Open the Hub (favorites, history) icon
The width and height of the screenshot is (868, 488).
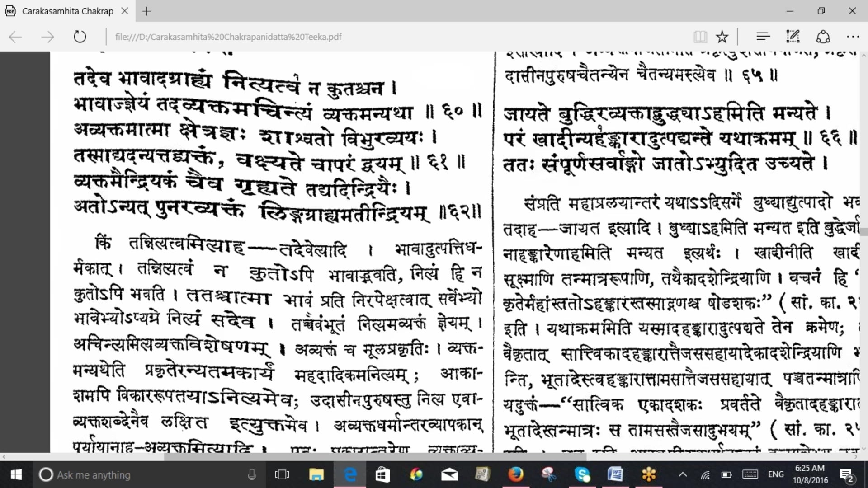click(x=763, y=37)
